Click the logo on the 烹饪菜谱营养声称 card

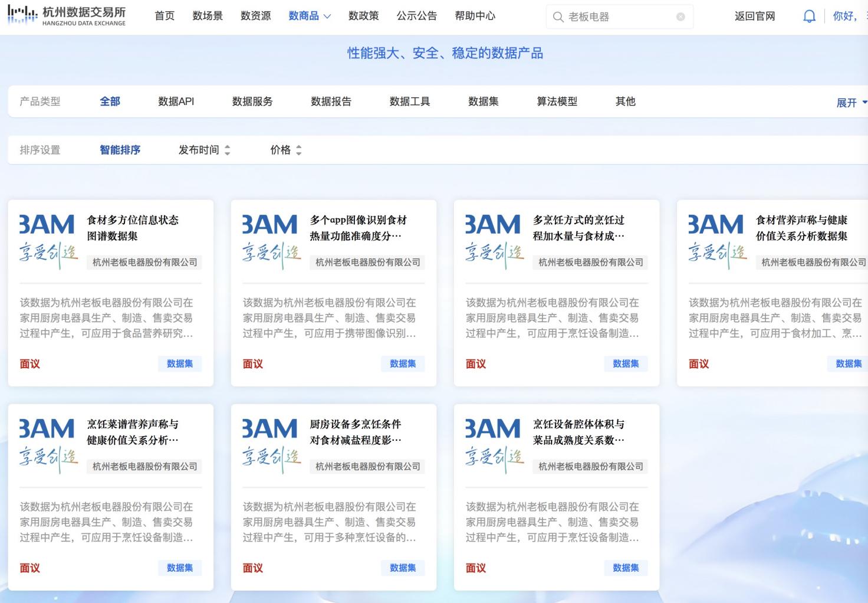[x=48, y=446]
